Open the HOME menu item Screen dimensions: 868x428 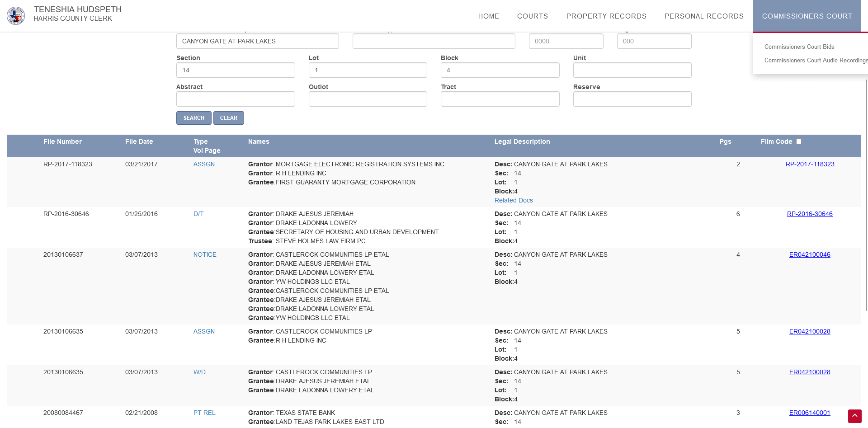click(489, 16)
